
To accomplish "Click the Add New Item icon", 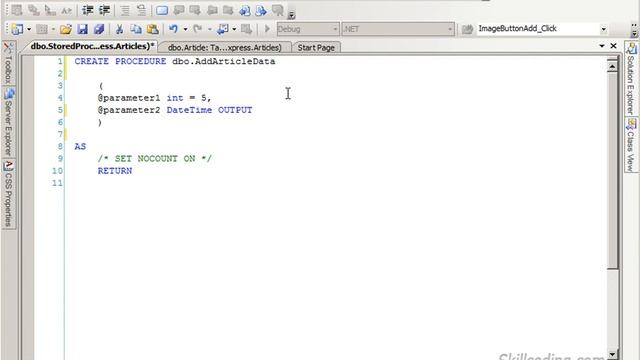I will click(x=42, y=29).
